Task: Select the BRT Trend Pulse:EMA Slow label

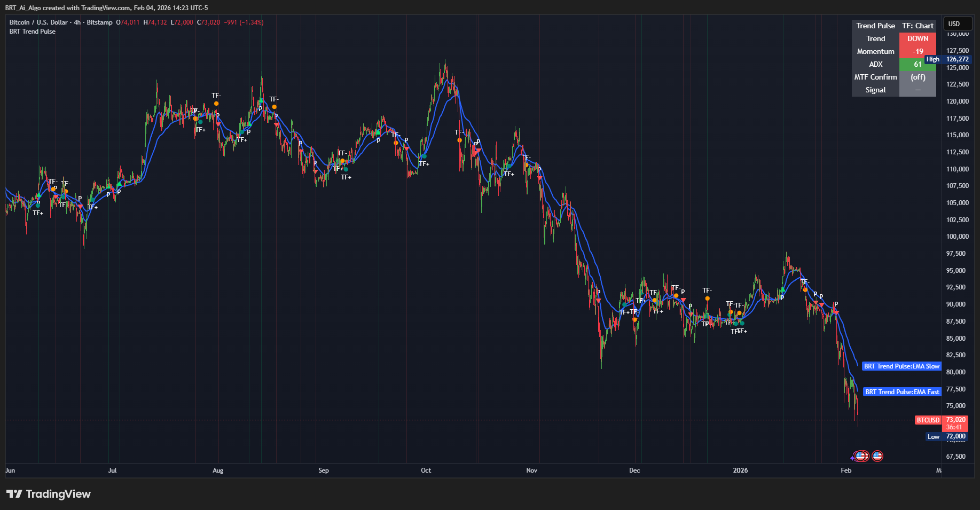Action: coord(901,366)
